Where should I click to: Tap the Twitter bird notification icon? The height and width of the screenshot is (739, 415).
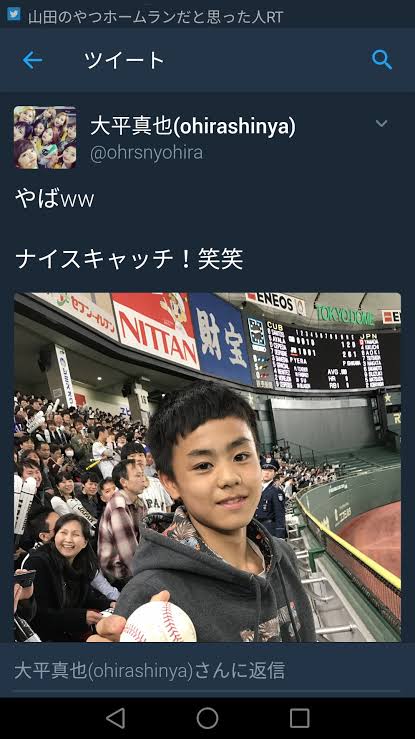click(x=14, y=14)
